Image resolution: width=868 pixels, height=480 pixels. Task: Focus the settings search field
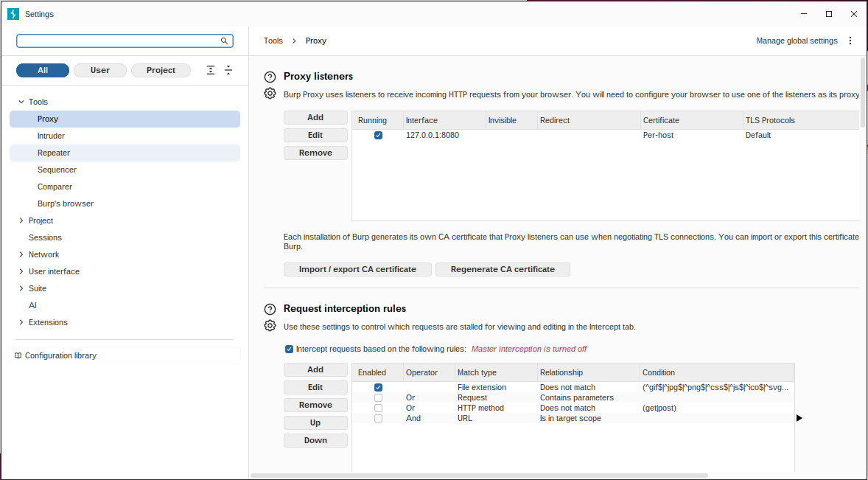125,41
